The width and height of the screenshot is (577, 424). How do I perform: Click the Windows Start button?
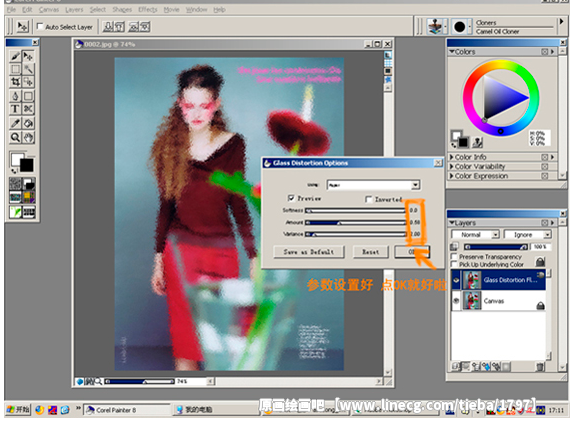click(18, 409)
